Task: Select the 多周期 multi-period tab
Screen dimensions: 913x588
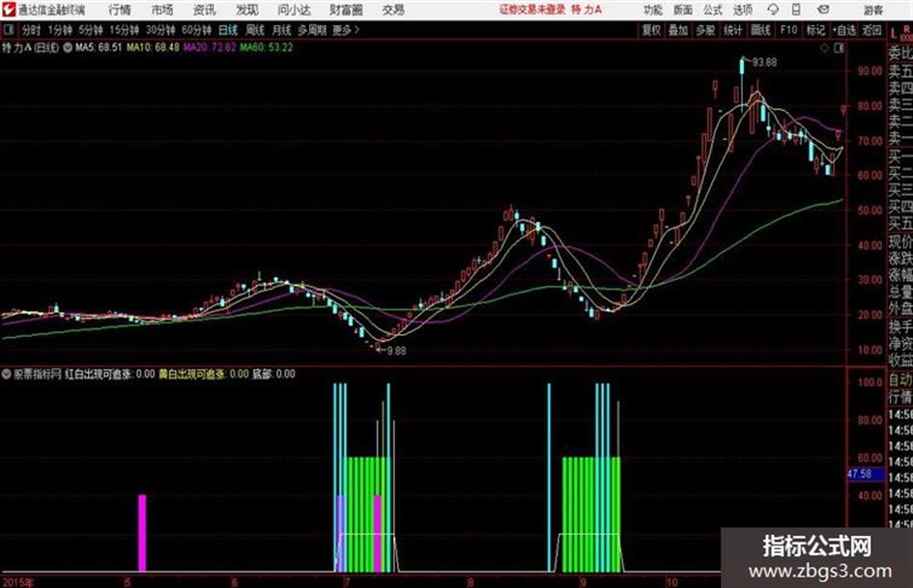Action: [x=313, y=30]
